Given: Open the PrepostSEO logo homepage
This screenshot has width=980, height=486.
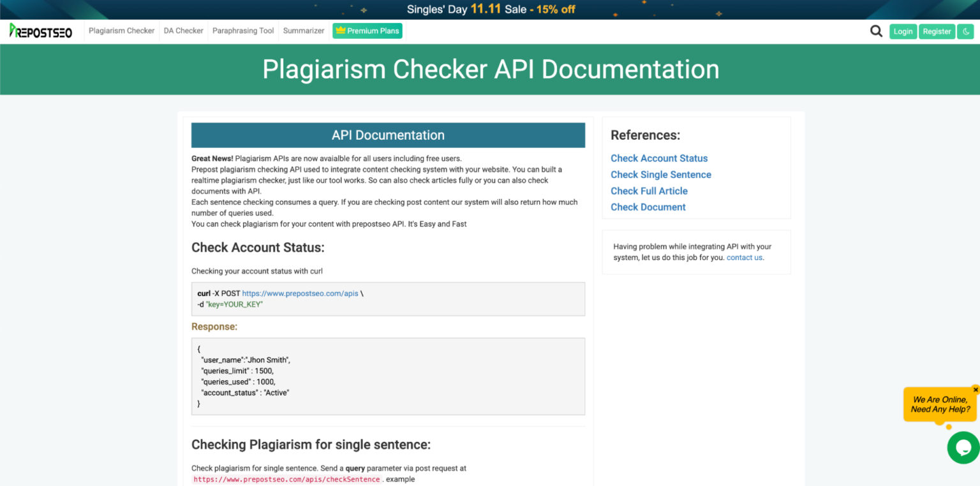Looking at the screenshot, I should point(41,31).
